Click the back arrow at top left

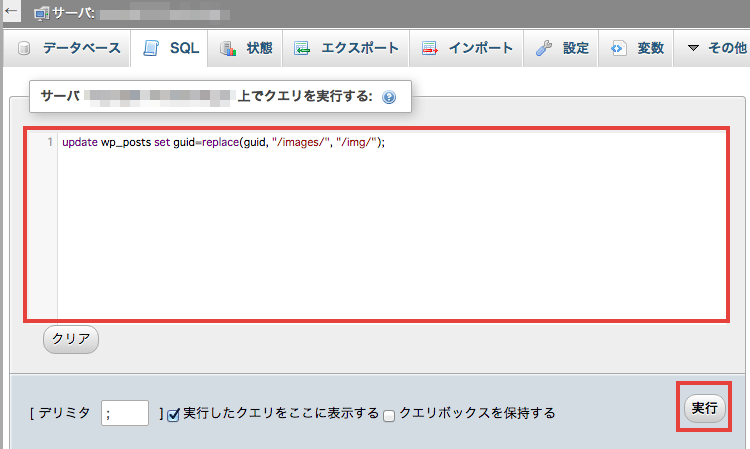[x=11, y=11]
